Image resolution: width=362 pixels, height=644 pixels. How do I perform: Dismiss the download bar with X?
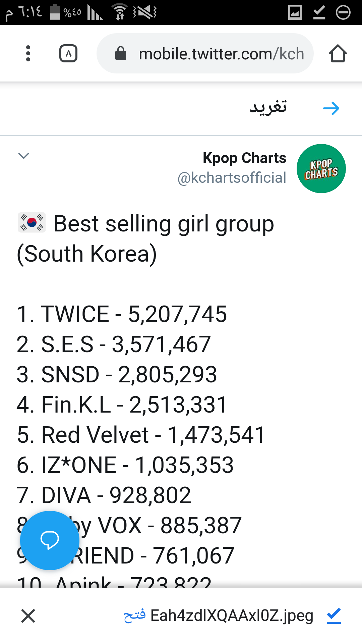(28, 616)
